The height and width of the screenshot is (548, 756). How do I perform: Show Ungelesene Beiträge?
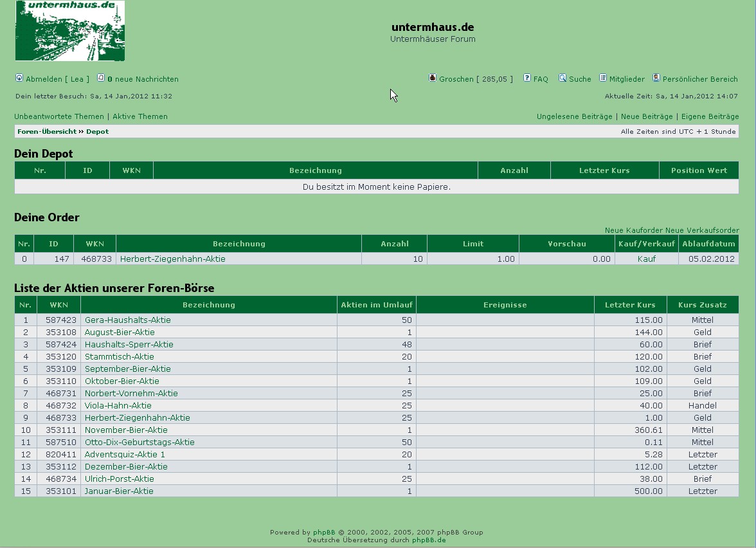click(x=574, y=116)
